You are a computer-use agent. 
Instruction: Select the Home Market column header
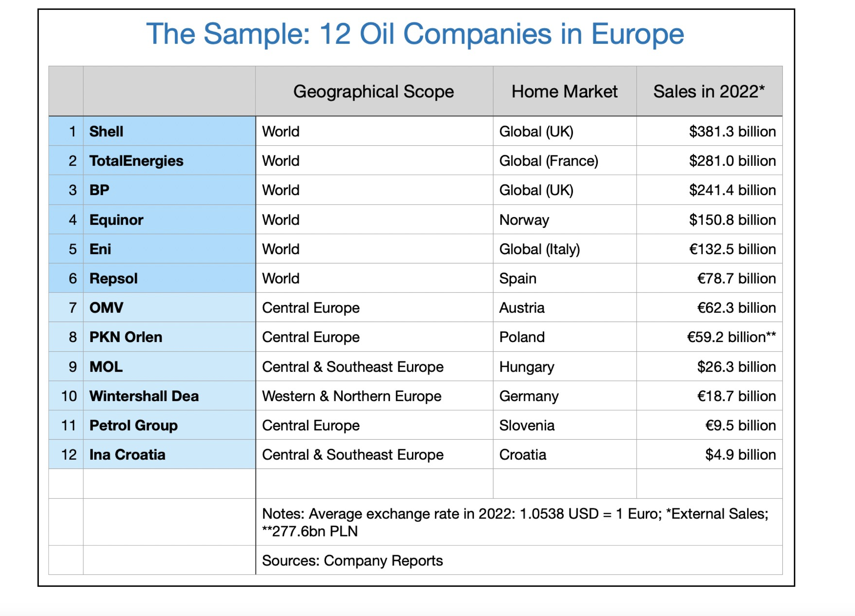tap(564, 91)
